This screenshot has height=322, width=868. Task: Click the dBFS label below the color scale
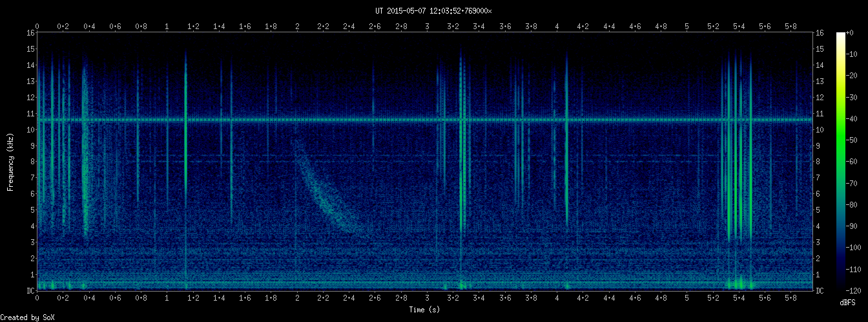coord(848,303)
